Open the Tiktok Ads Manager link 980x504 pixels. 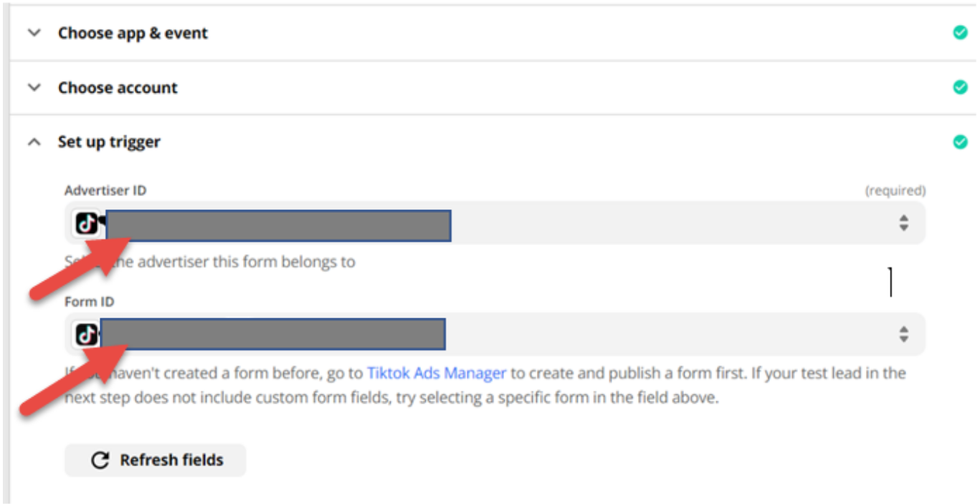click(x=437, y=373)
